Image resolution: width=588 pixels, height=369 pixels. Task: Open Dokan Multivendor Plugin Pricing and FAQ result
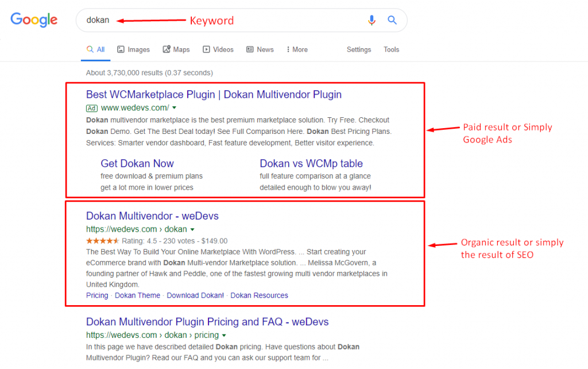coord(207,322)
